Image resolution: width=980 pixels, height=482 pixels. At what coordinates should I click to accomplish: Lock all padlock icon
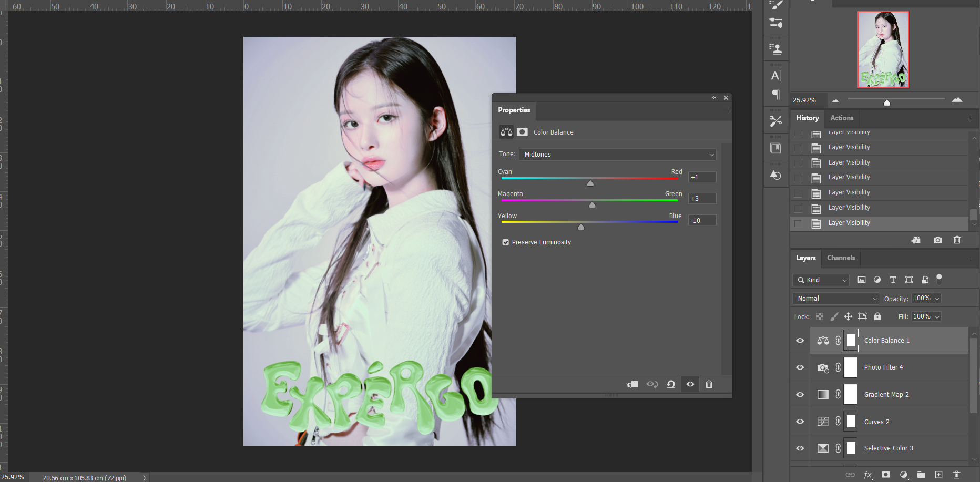click(x=877, y=316)
